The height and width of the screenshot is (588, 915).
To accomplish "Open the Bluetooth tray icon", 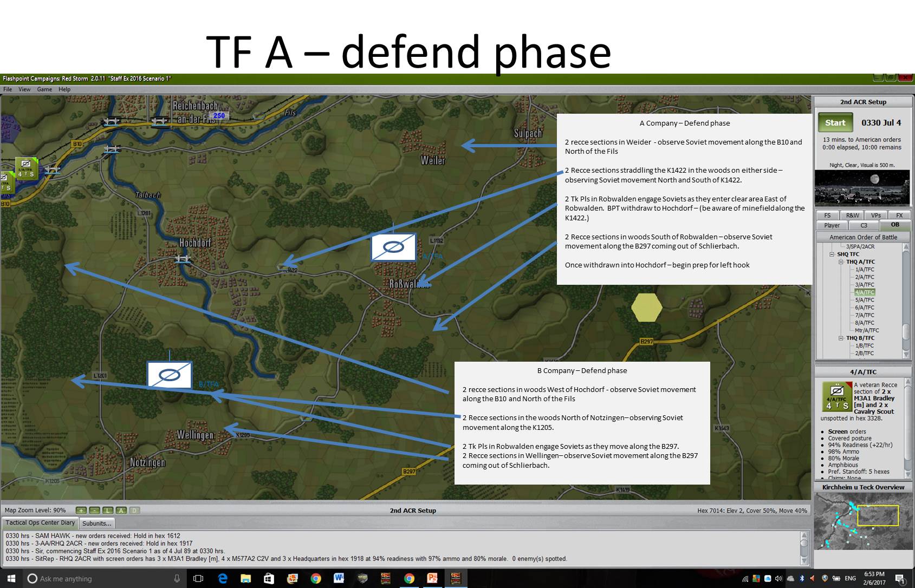I will coord(803,578).
